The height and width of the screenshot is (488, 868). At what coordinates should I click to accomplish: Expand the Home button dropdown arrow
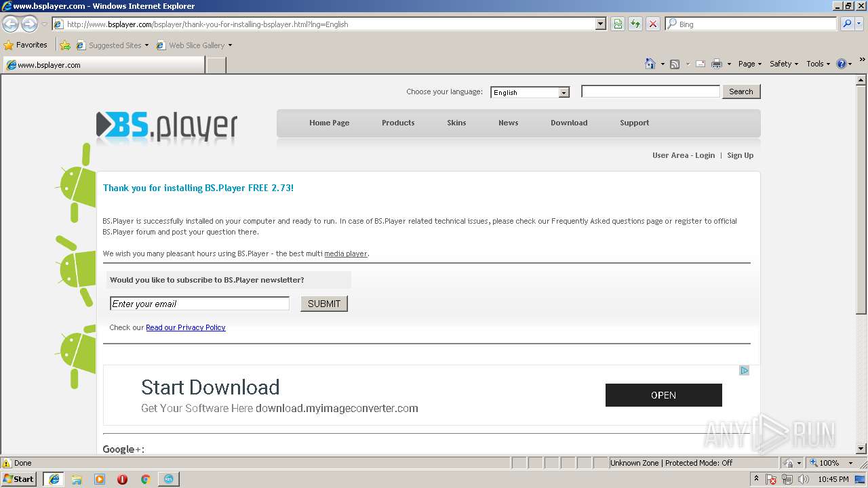662,64
